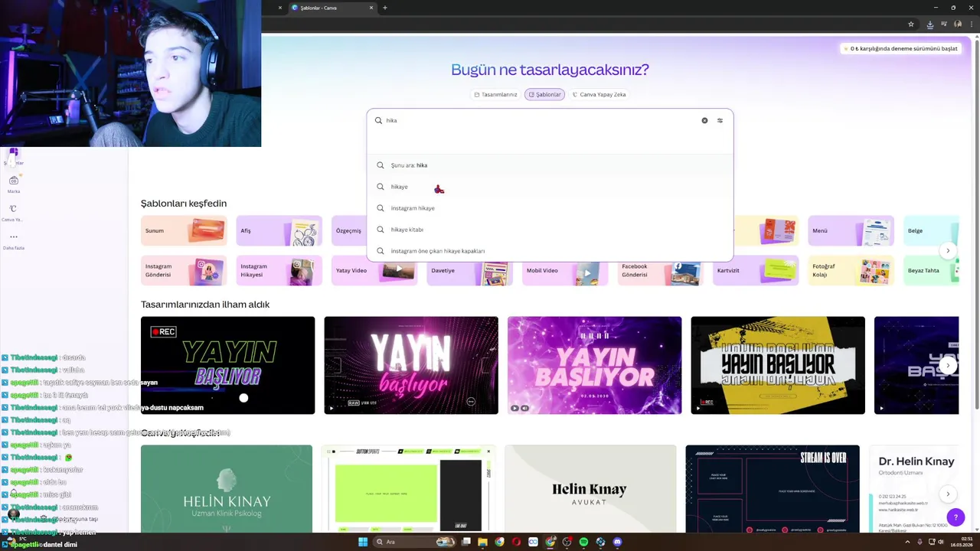Open green neon REC 'Yayın Başlıyor' template
980x551 pixels.
pos(227,365)
